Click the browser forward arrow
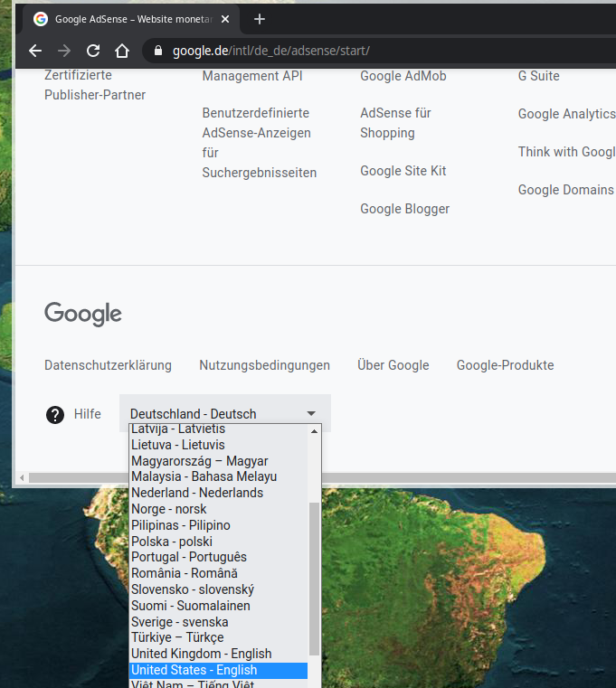Viewport: 616px width, 688px height. coord(64,51)
